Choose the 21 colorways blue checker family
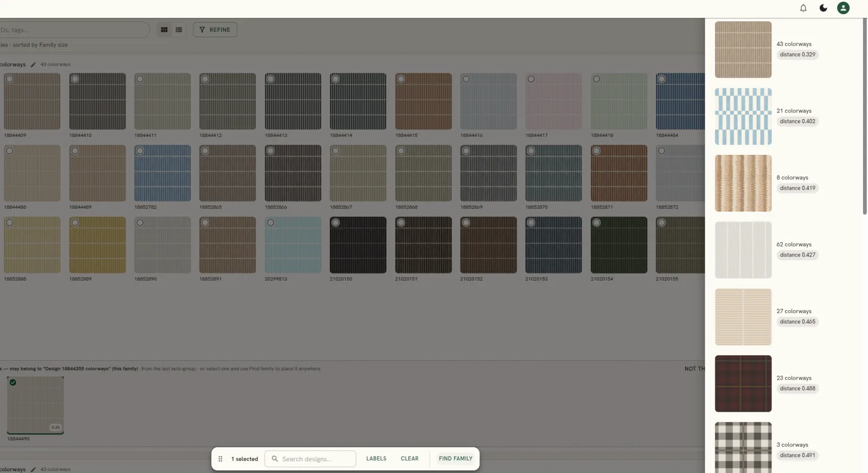The image size is (868, 473). [x=743, y=116]
